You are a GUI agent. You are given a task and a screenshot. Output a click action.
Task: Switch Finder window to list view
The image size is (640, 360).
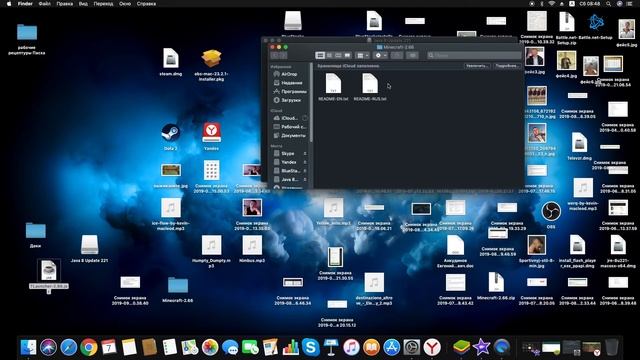pyautogui.click(x=329, y=55)
